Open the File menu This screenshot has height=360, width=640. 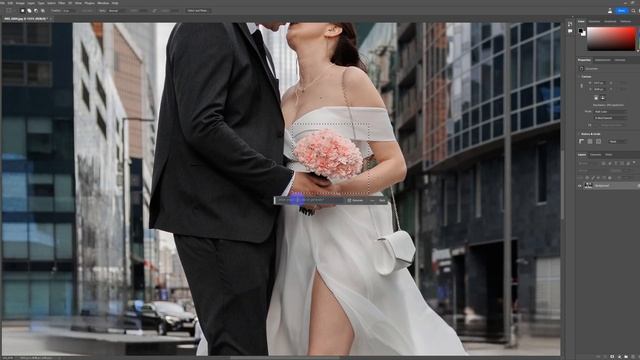point(2,3)
